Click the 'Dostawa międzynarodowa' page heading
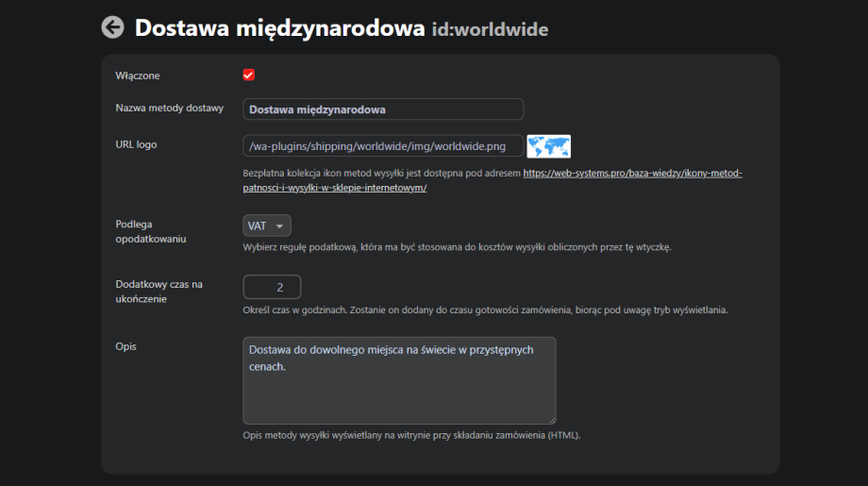This screenshot has width=868, height=486. tap(279, 27)
